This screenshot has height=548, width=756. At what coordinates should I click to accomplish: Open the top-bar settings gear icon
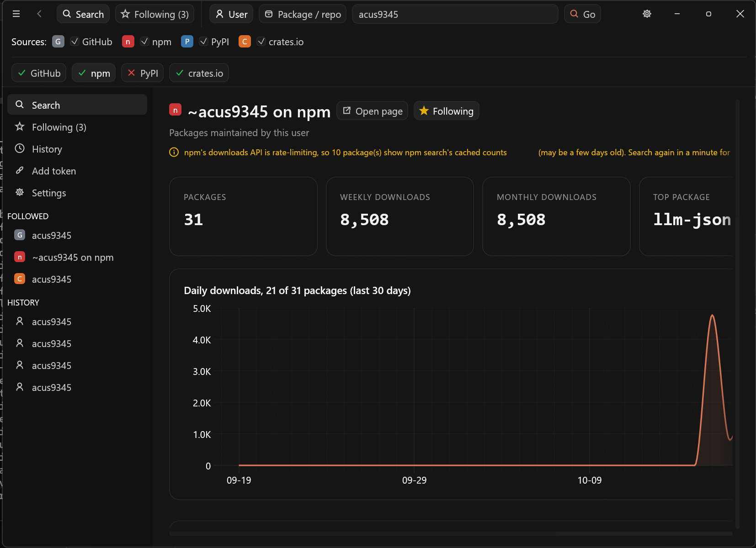pos(647,14)
